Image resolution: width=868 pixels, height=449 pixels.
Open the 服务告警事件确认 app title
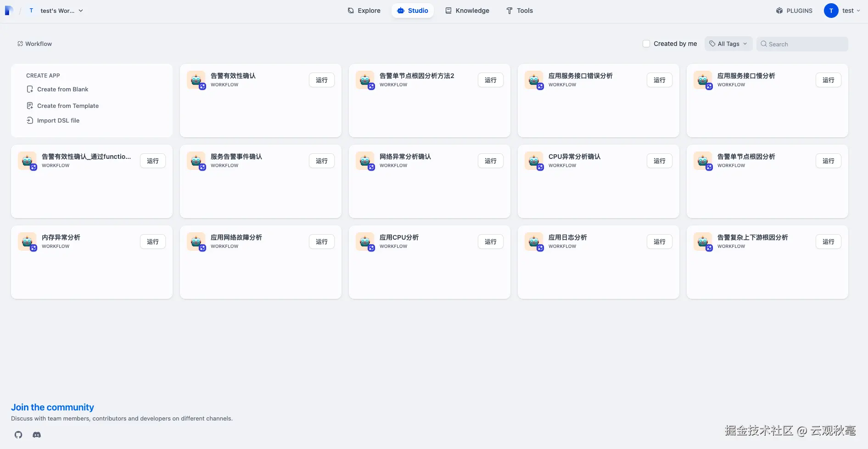(236, 157)
